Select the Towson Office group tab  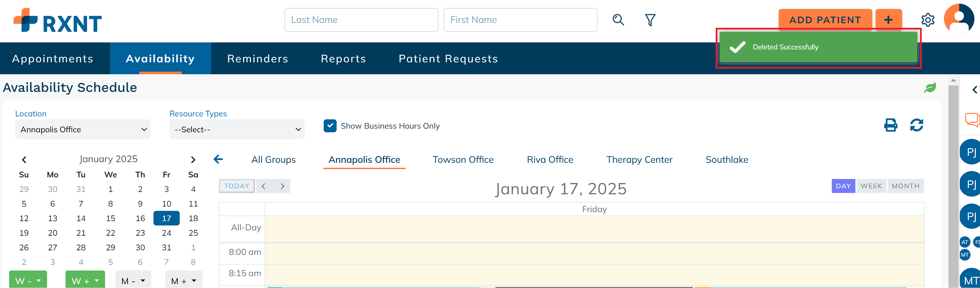463,160
